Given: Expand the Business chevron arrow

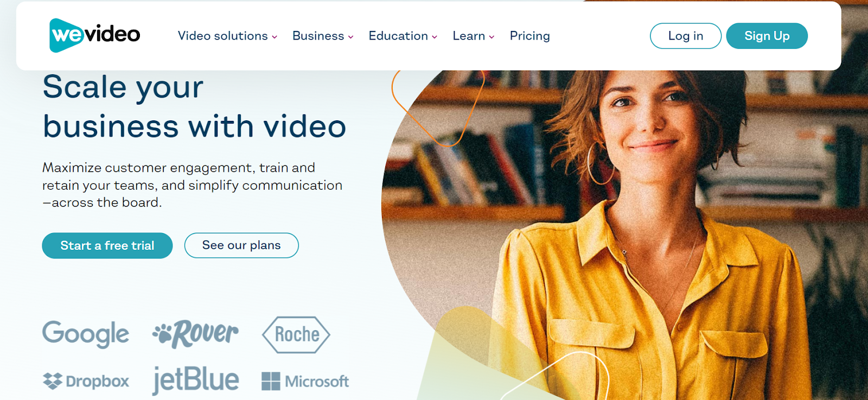Looking at the screenshot, I should tap(350, 37).
